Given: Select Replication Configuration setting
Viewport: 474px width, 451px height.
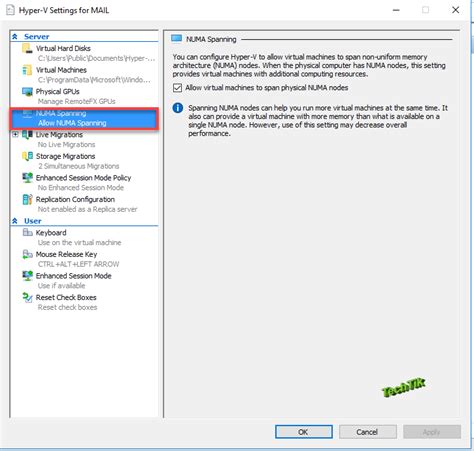Looking at the screenshot, I should click(75, 199).
